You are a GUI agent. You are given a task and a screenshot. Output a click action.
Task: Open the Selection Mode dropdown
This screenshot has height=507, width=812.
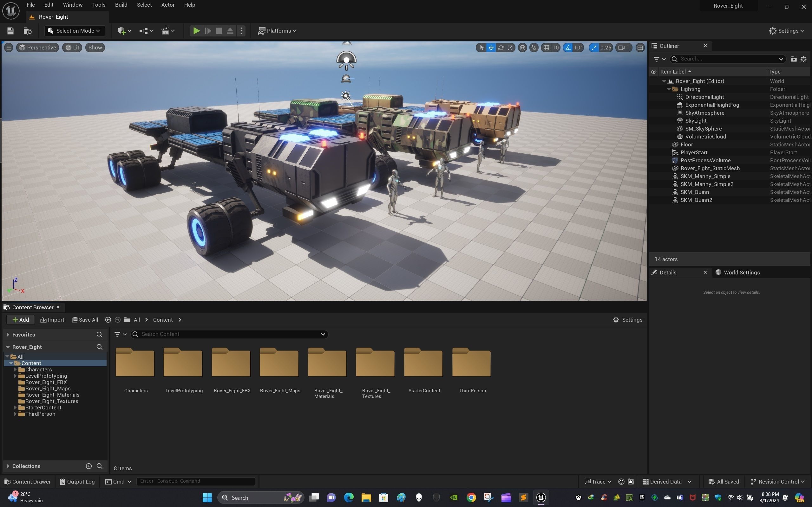point(75,31)
